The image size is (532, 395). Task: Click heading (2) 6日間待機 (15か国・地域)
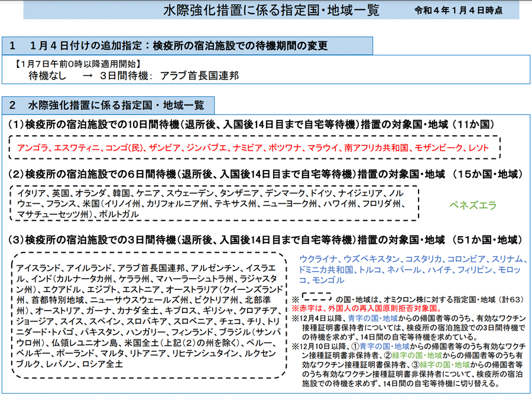265,174
